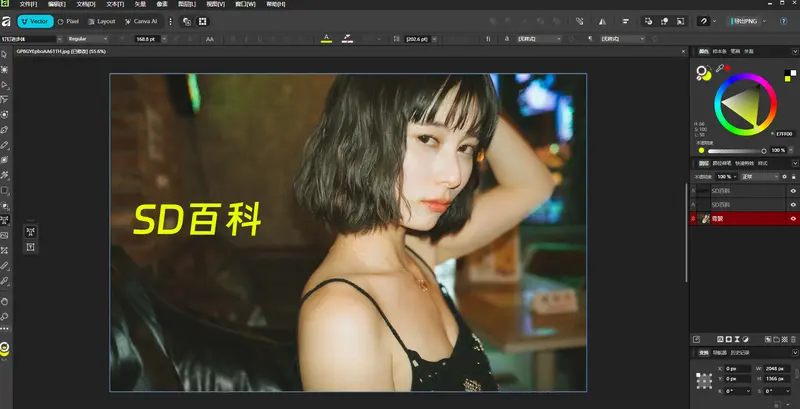
Task: Open the alignment options icon
Action: coord(626,21)
